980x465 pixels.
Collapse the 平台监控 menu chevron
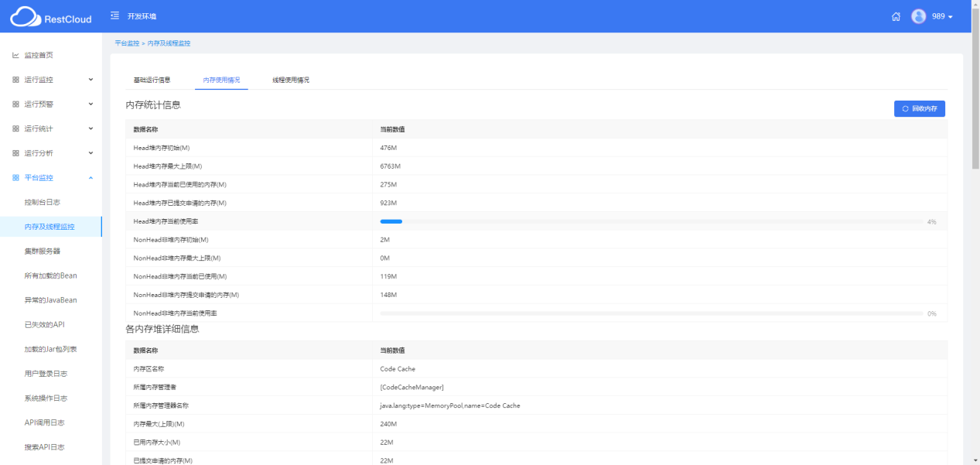pyautogui.click(x=90, y=178)
